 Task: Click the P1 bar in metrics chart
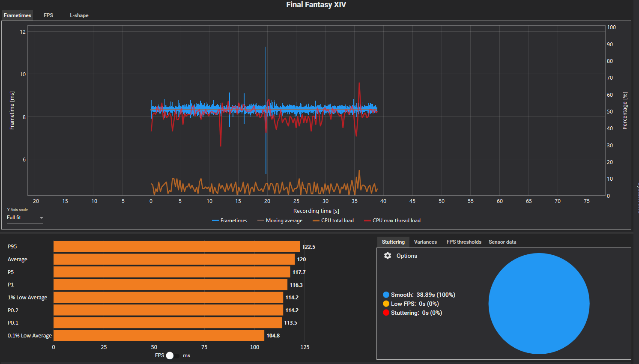click(x=170, y=285)
